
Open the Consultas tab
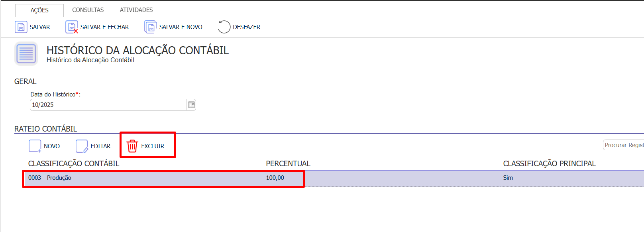click(88, 10)
